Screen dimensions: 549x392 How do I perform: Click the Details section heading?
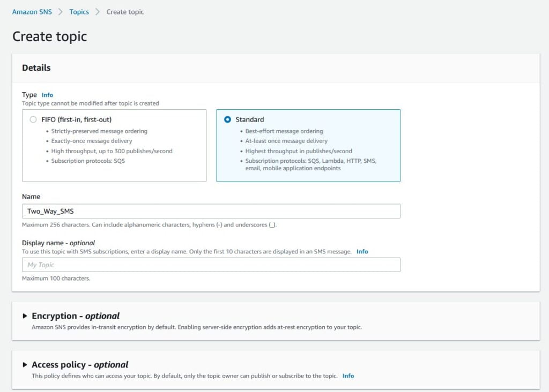pos(36,68)
